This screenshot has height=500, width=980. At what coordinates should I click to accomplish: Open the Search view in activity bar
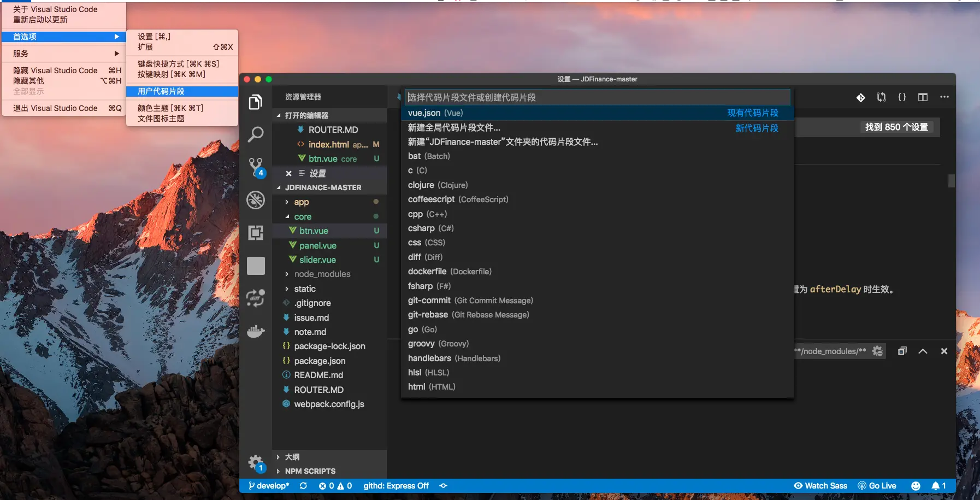(x=255, y=134)
